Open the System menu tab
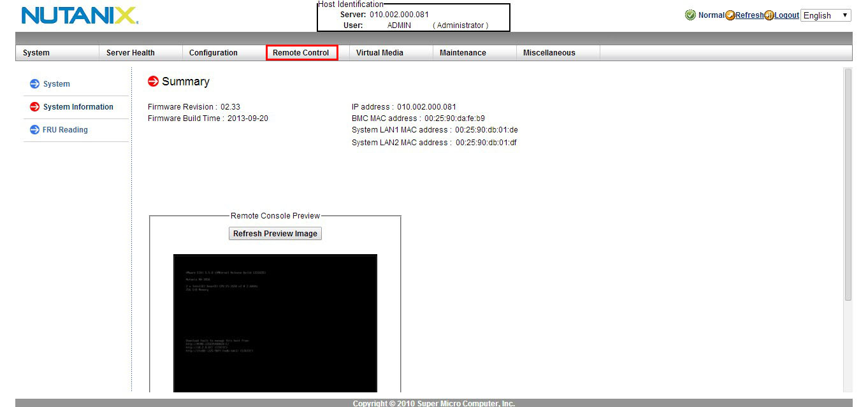This screenshot has height=407, width=868. (x=36, y=53)
